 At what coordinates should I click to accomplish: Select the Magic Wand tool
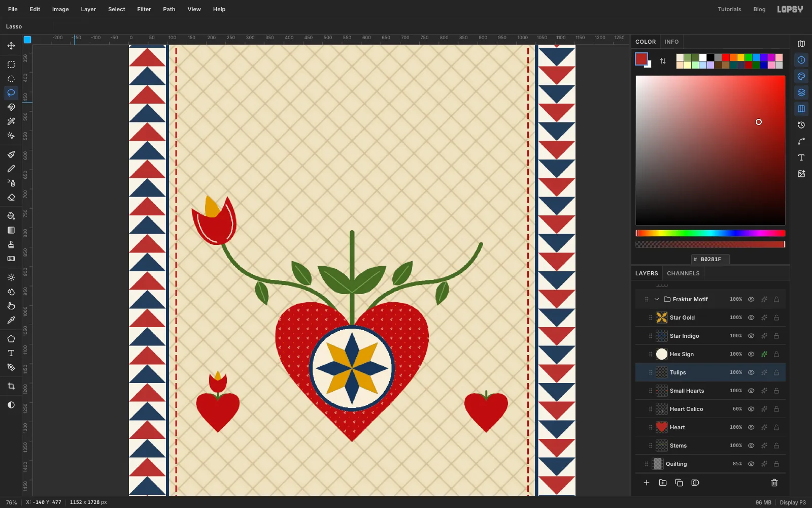11,121
